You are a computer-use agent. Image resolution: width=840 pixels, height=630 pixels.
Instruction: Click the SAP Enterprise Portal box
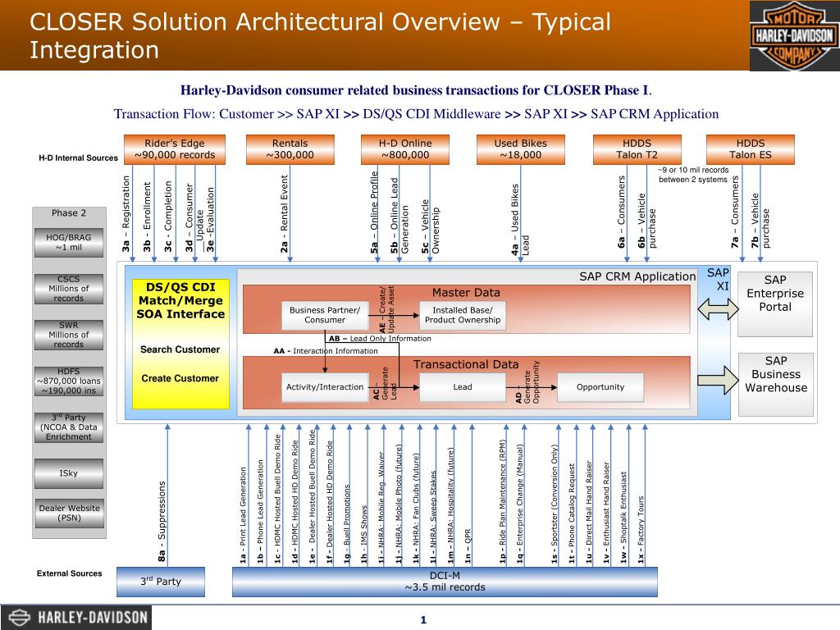point(775,304)
